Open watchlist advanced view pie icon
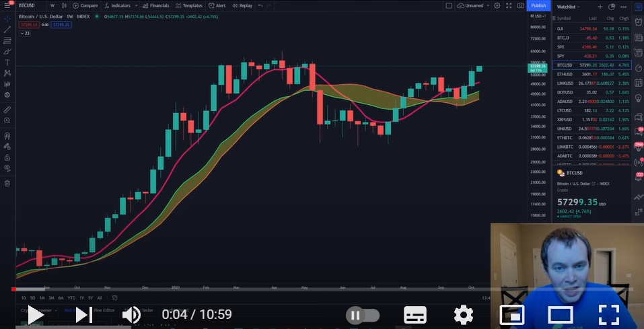Image resolution: width=644 pixels, height=329 pixels. [612, 7]
